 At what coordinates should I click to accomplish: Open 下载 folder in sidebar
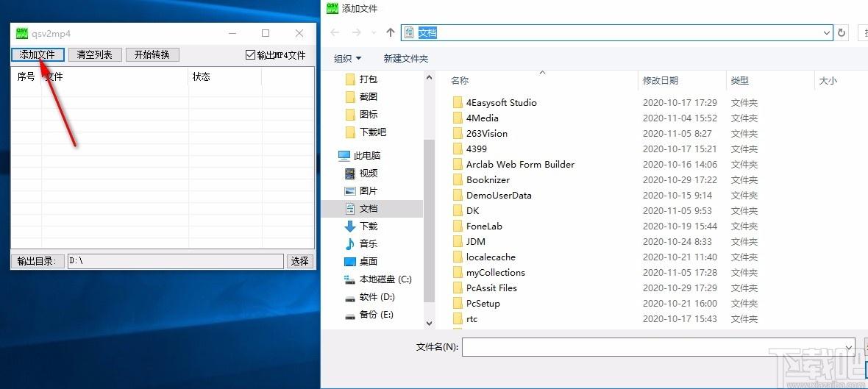coord(361,226)
